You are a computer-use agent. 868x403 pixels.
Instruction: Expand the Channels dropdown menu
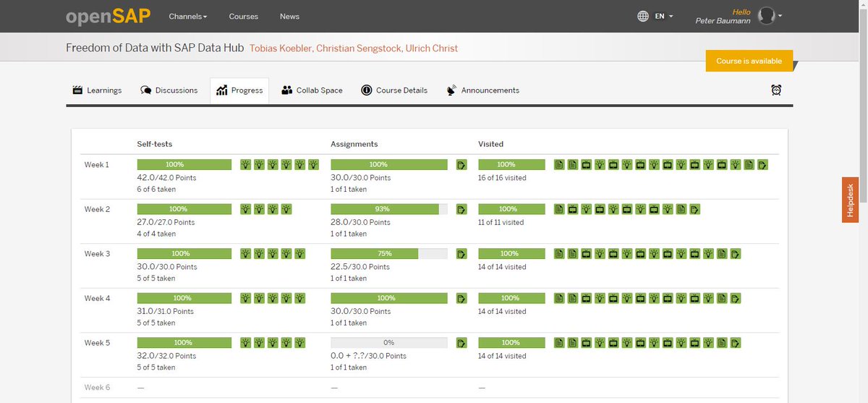click(x=188, y=16)
